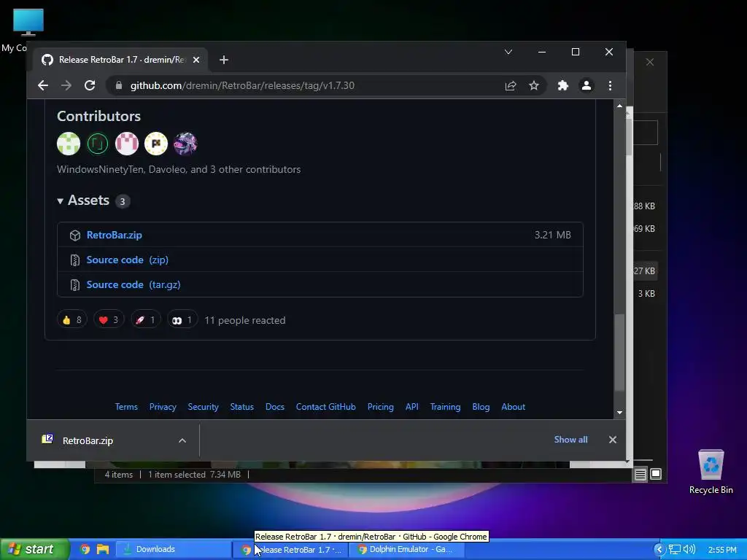Click the volume speaker tray icon
This screenshot has width=747, height=560.
click(x=689, y=550)
